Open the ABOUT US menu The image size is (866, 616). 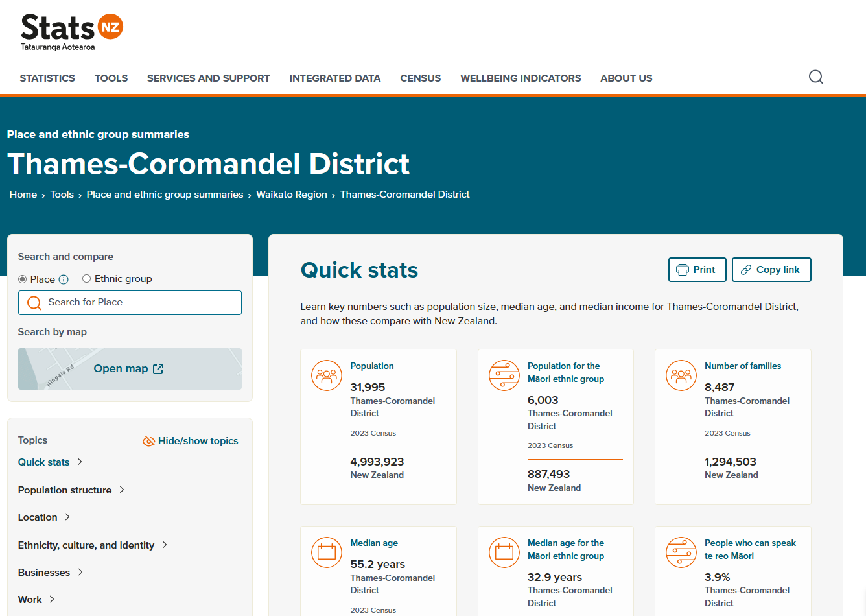(626, 78)
